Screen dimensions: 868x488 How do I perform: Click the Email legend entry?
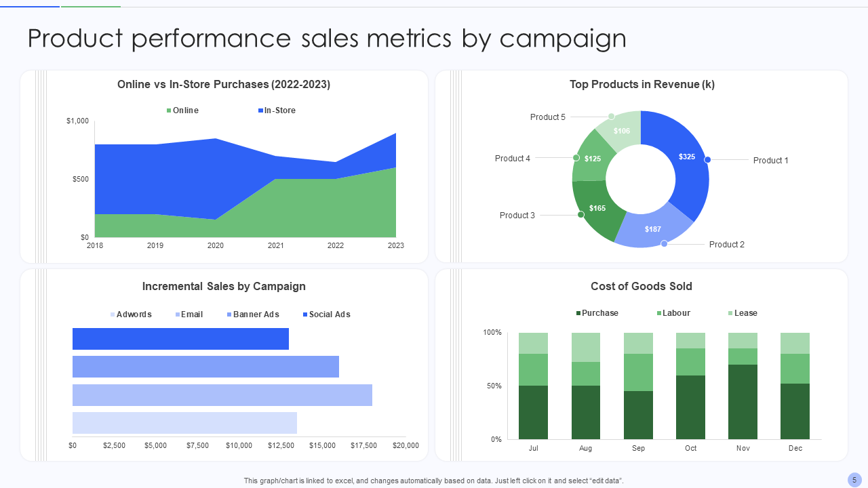pos(189,314)
